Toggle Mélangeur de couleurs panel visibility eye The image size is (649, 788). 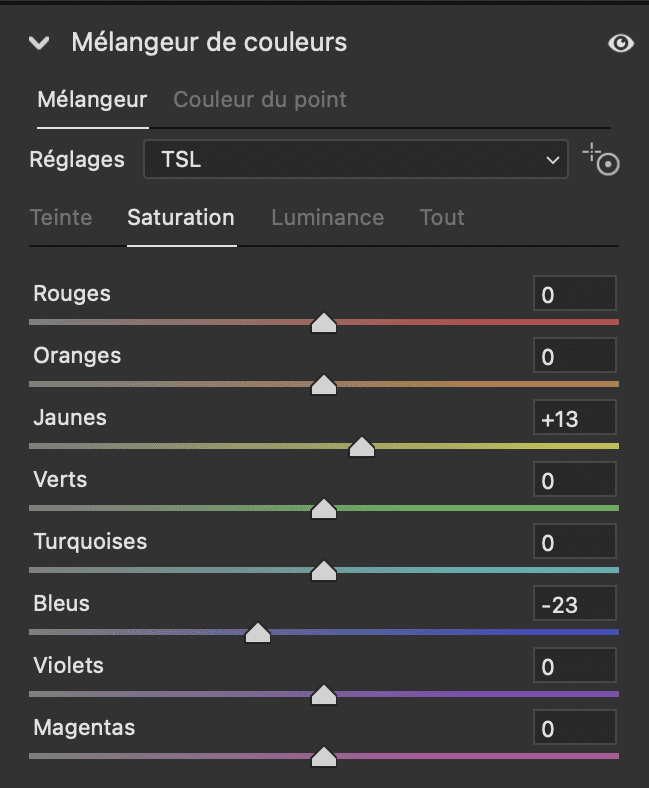pos(621,44)
